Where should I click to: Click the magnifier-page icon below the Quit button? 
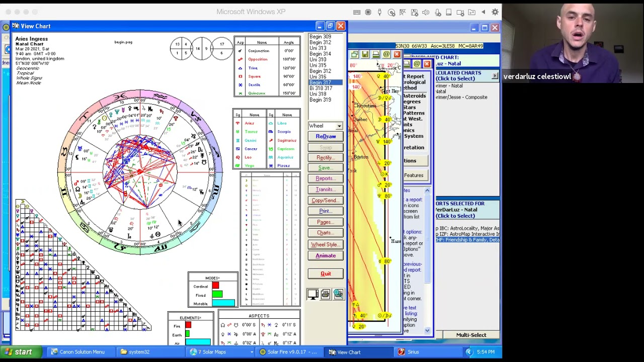(x=338, y=294)
